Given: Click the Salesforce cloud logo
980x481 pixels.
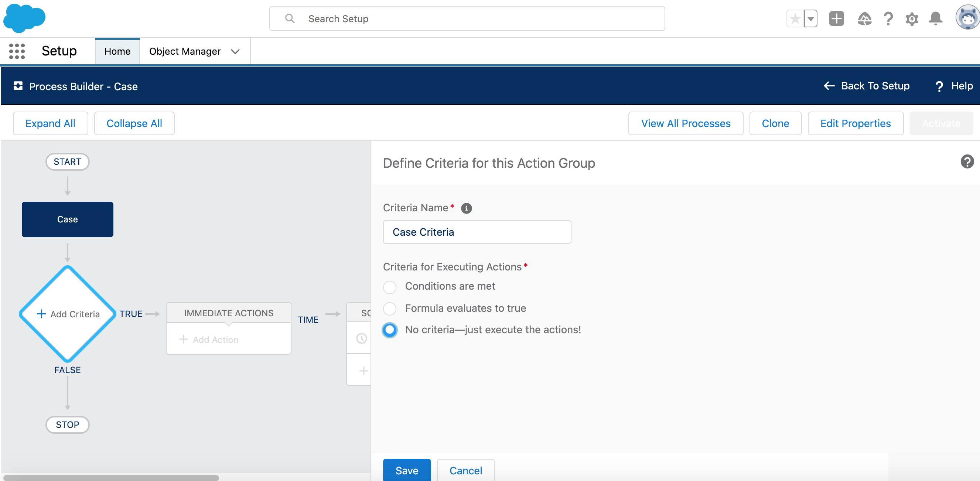Looking at the screenshot, I should click(x=24, y=18).
